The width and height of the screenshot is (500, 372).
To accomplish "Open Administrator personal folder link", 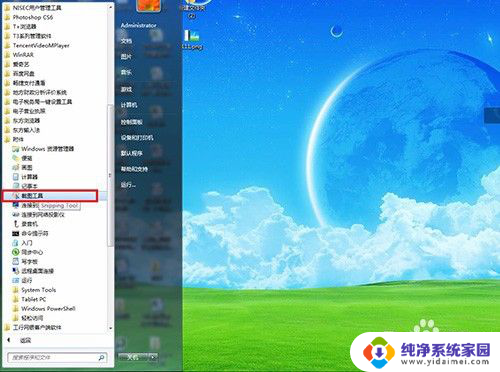I will click(138, 25).
